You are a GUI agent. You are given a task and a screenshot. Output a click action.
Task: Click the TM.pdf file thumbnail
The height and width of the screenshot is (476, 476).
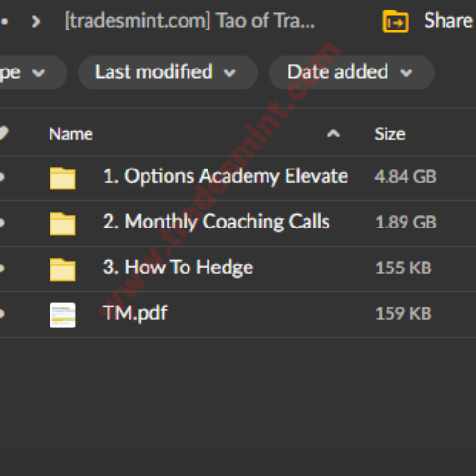[63, 315]
